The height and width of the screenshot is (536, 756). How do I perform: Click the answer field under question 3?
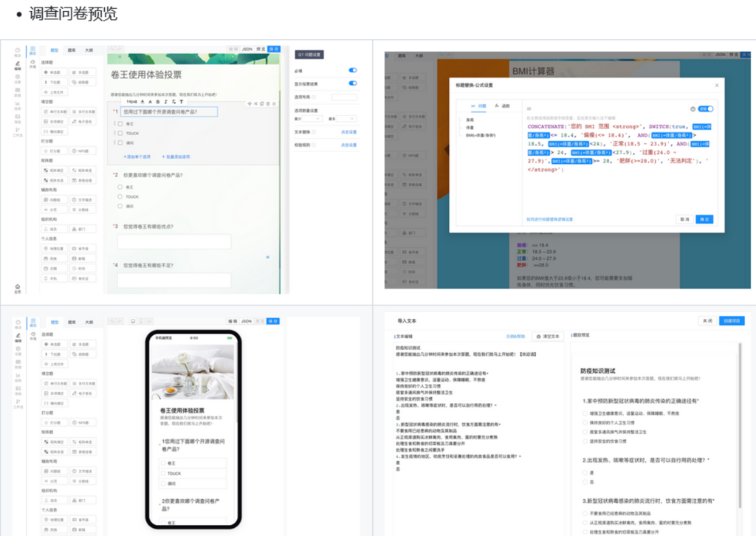point(173,242)
